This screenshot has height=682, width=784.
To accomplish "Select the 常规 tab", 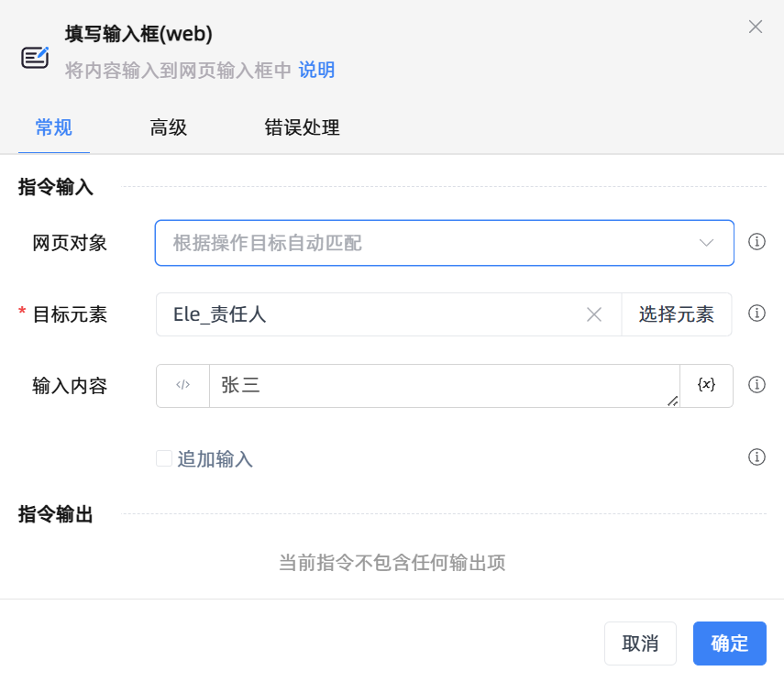I will (53, 128).
